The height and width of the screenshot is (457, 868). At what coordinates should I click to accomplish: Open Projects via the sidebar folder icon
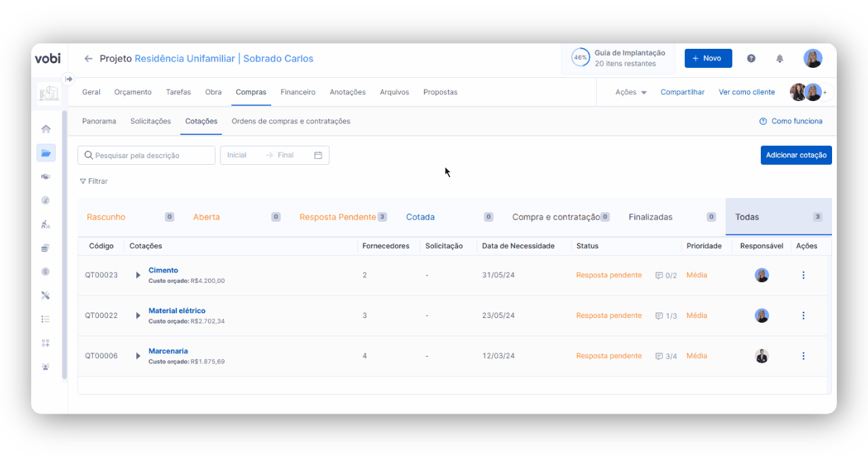[x=46, y=153]
